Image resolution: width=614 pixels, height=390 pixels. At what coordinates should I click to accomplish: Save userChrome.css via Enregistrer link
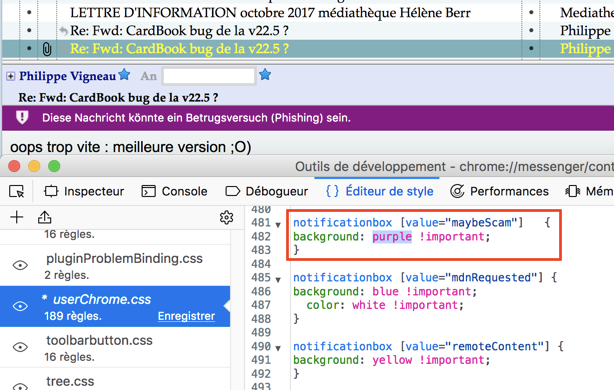click(186, 316)
